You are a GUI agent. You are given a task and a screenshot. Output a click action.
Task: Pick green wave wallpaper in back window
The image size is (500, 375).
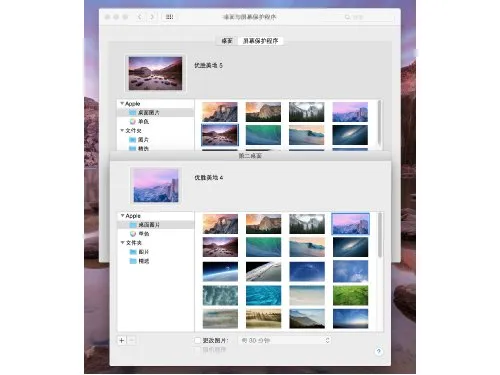pos(263,135)
